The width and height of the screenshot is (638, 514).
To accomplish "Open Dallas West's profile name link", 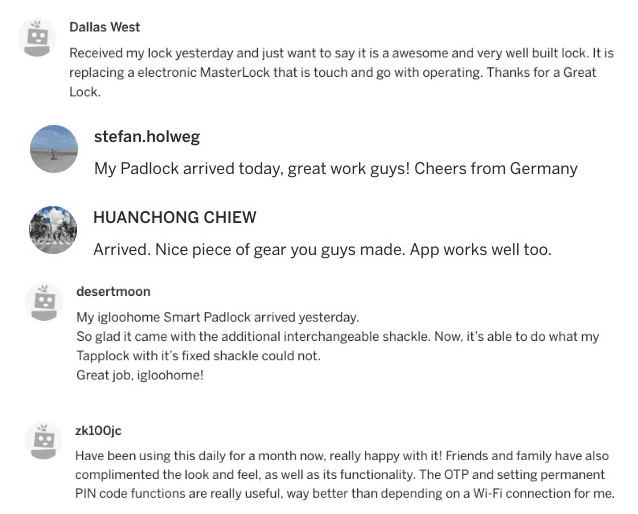I will [x=105, y=27].
